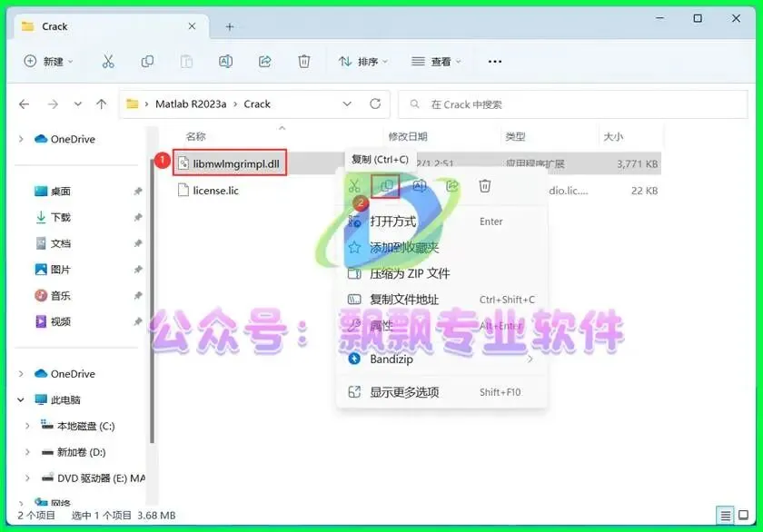
Task: Click the search box for Crack folder
Action: coord(573,104)
